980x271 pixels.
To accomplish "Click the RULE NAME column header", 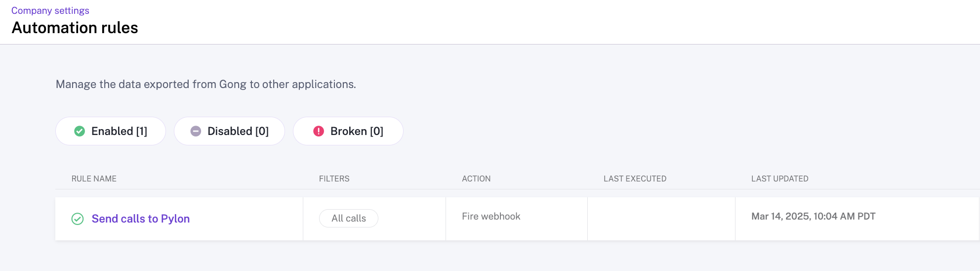I will [x=94, y=179].
